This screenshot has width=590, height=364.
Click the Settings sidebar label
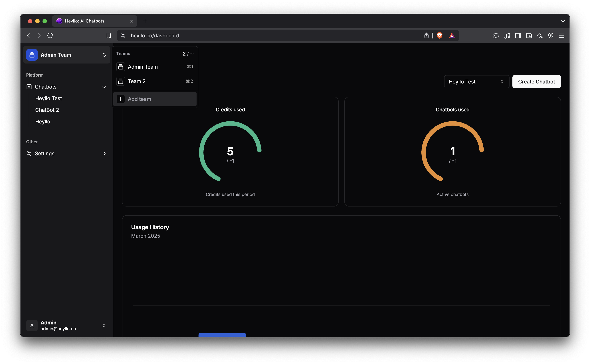click(45, 154)
